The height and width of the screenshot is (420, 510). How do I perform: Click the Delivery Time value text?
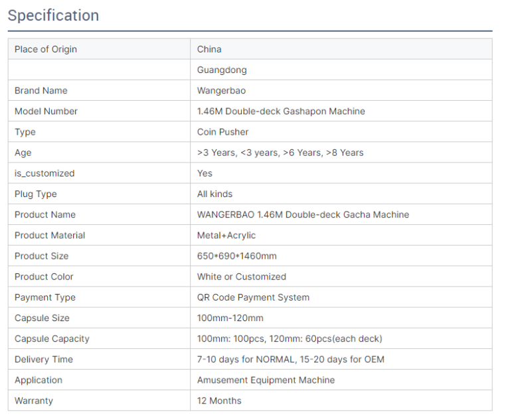pos(290,359)
